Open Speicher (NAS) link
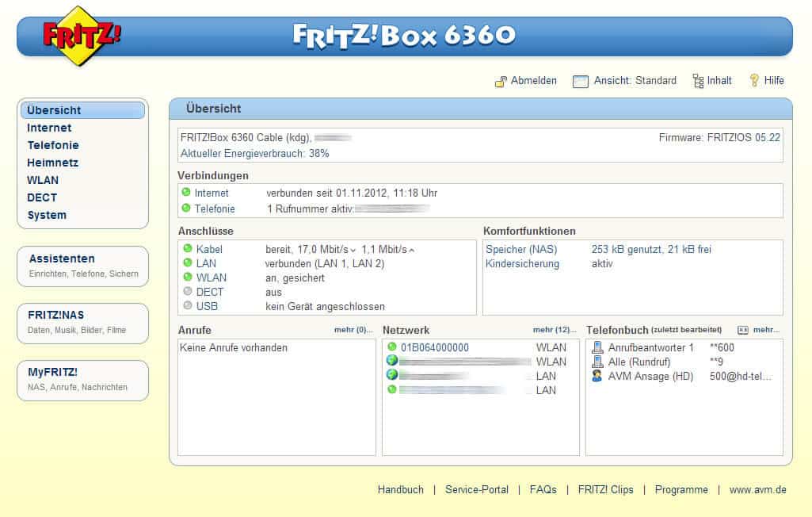 pyautogui.click(x=521, y=250)
